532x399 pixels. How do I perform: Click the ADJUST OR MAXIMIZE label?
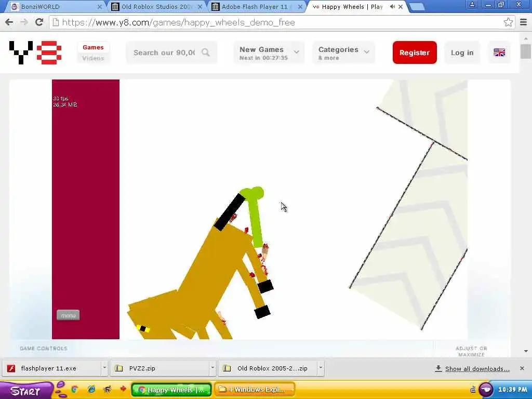(471, 352)
